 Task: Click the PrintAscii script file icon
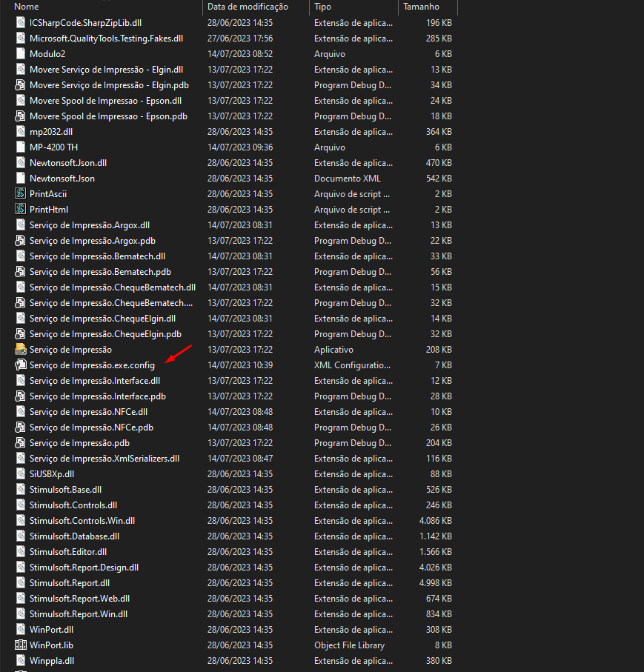tap(20, 193)
